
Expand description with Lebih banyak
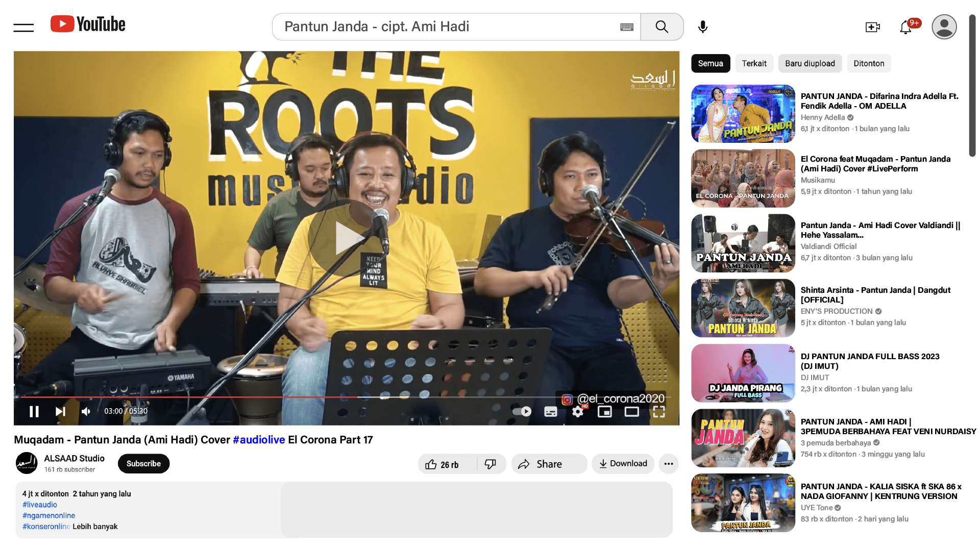click(95, 527)
